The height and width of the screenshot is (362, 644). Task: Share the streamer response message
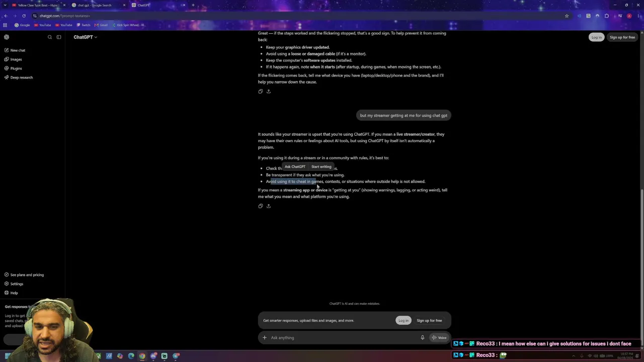pos(269,206)
